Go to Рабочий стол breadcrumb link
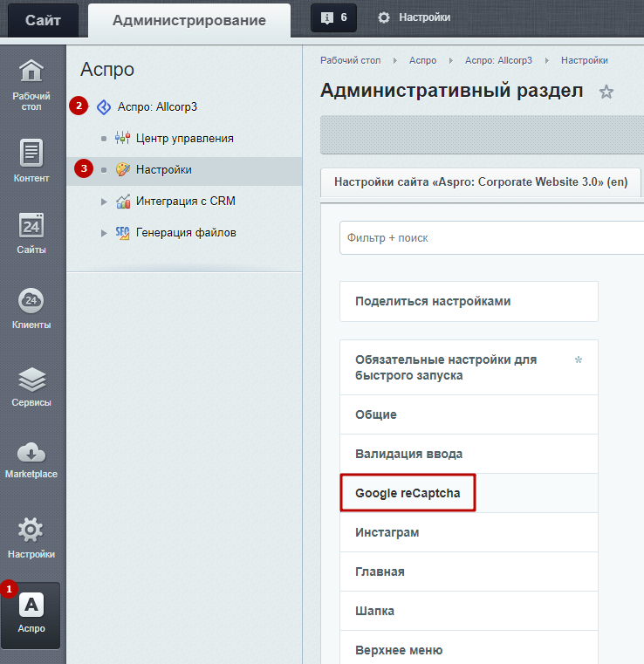Screen dimensions: 644x664 [x=351, y=60]
